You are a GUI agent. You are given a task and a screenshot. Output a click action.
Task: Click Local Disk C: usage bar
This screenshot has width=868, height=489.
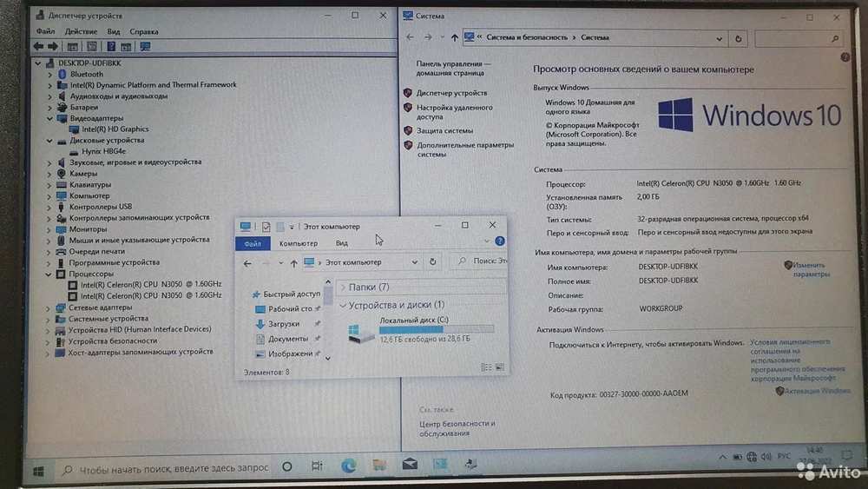click(x=437, y=329)
